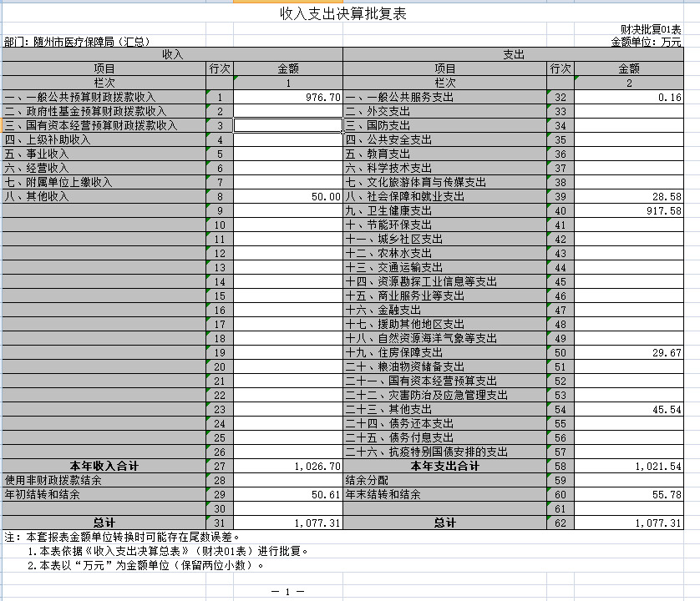Select cell 结余分配
700x601 pixels.
click(444, 481)
